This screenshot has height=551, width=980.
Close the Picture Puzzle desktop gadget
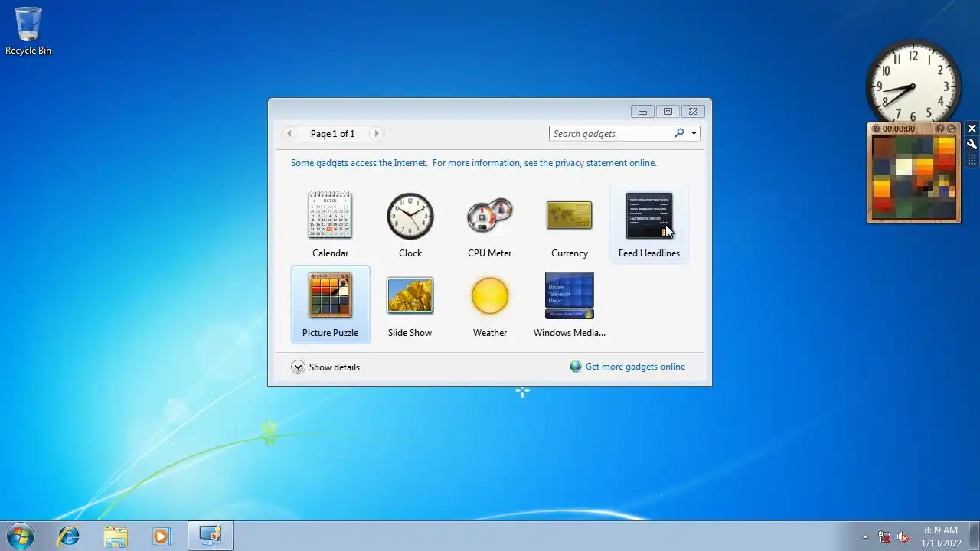click(x=972, y=129)
